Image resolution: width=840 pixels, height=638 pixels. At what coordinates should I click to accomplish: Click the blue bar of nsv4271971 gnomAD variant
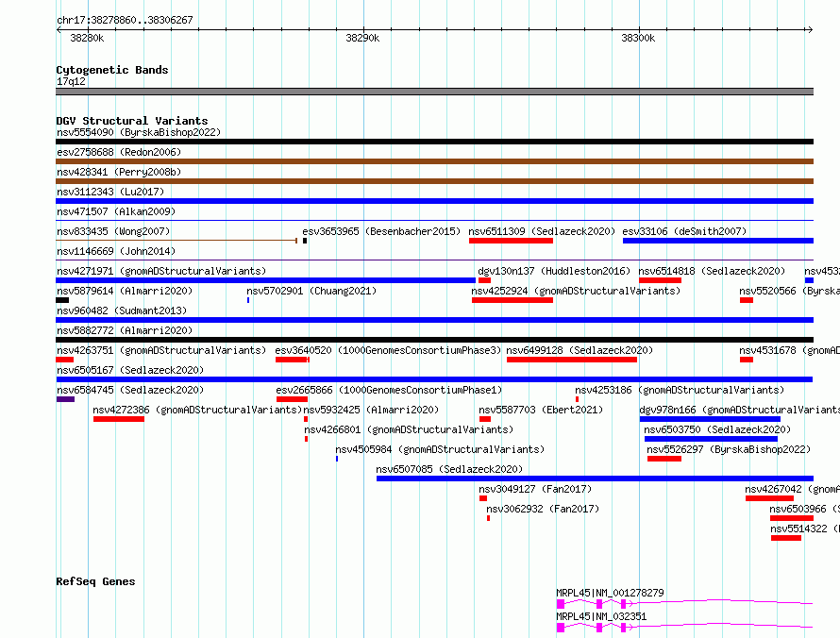pos(266,280)
